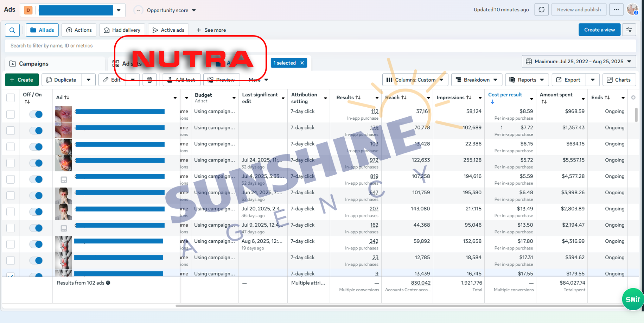Select checkbox for $3,998.26 ad row
This screenshot has width=644, height=323.
tap(11, 196)
